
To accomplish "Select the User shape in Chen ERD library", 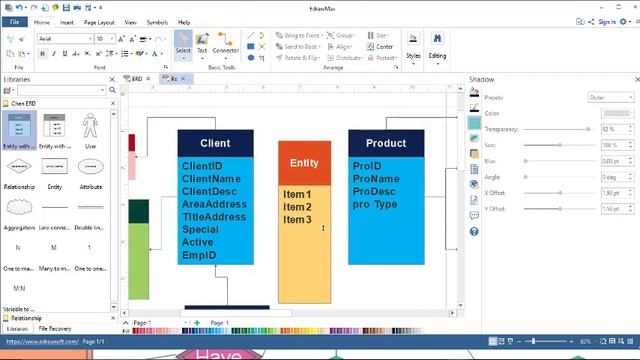I will tap(90, 131).
